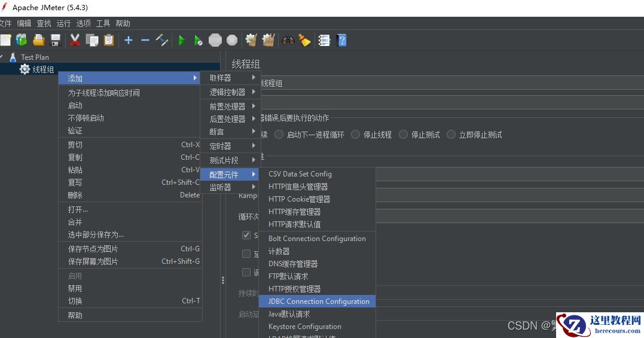Select JDBC Connection Configuration item
The height and width of the screenshot is (338, 644).
[x=317, y=302]
